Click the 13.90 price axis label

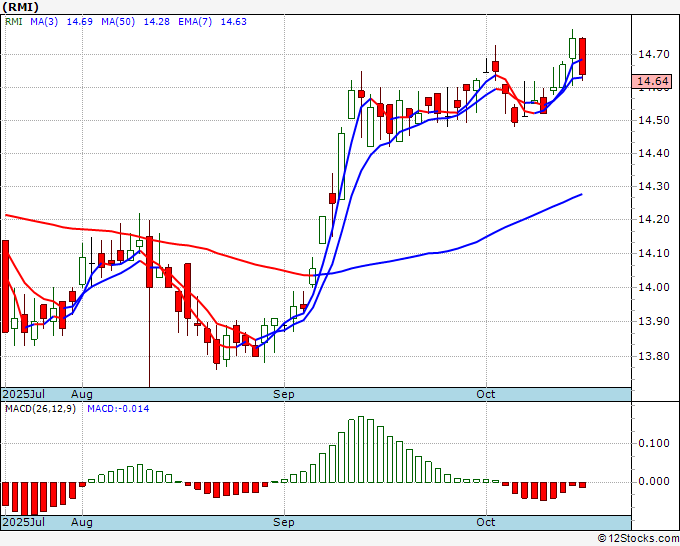(x=654, y=321)
